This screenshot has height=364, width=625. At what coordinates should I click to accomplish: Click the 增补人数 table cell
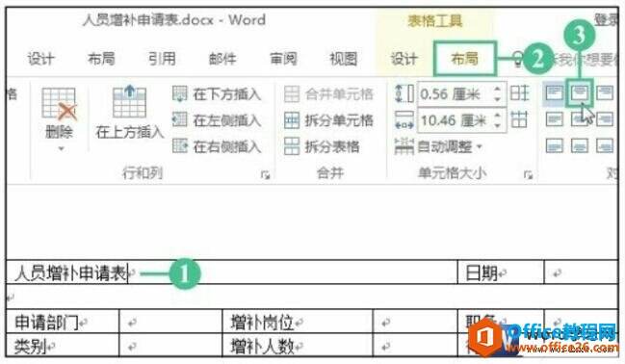click(298, 346)
